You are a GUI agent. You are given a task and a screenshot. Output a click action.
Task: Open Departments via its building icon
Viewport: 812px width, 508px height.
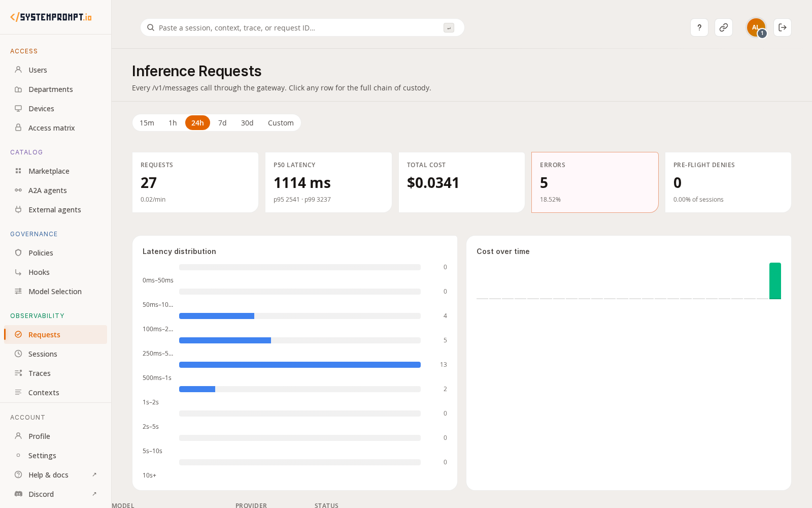point(18,89)
